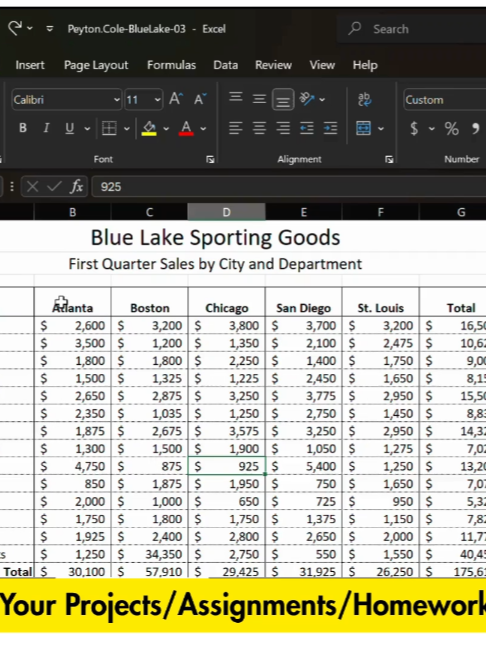Switch to the Formulas tab
The width and height of the screenshot is (486, 648).
click(x=171, y=65)
